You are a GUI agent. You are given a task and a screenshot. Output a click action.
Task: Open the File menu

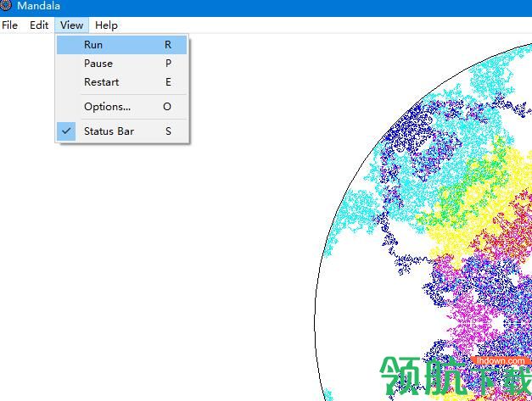click(x=9, y=25)
